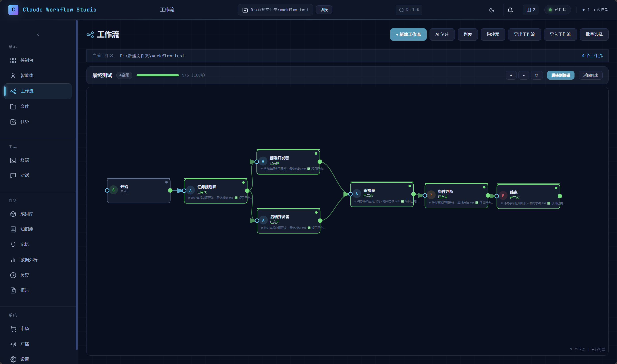Click E icon on 结束 node
This screenshot has height=364, width=617.
coord(503,196)
